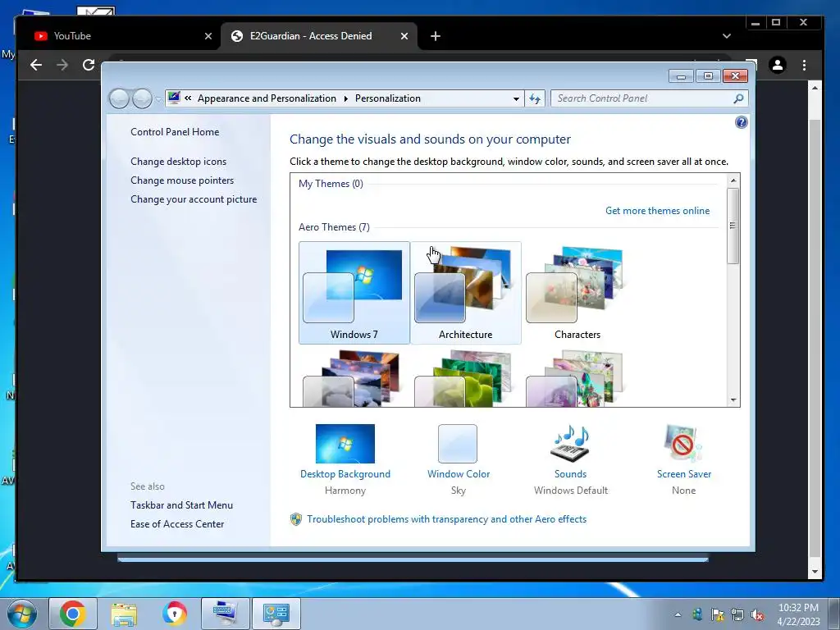
Task: Click Get more themes online link
Action: [657, 211]
